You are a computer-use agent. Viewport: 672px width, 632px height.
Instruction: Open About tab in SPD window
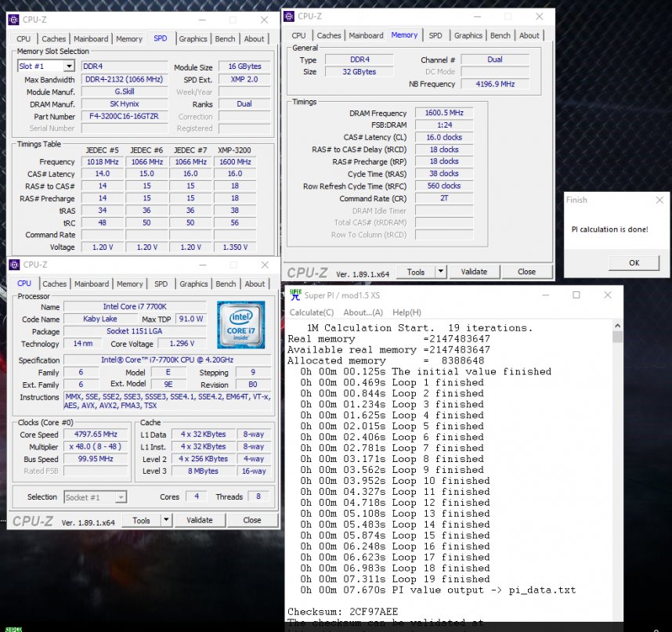[x=254, y=39]
